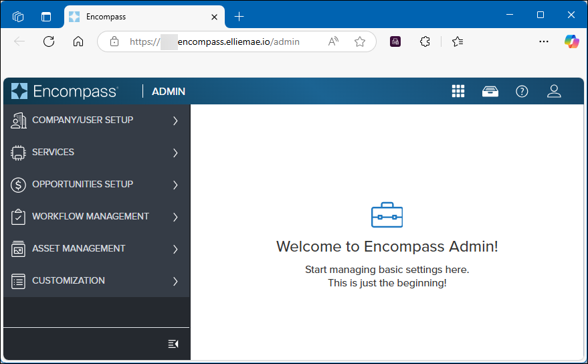Add page to favorites with star icon
588x364 pixels.
[360, 41]
